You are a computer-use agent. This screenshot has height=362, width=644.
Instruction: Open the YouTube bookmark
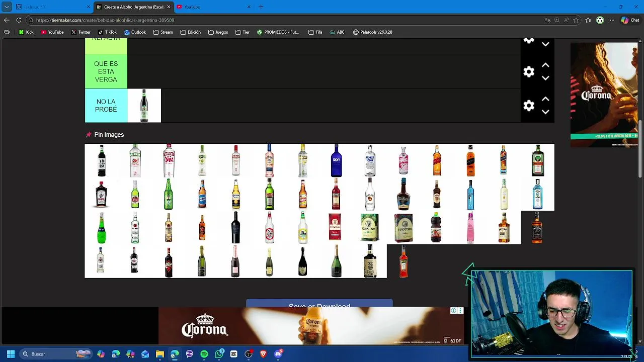[x=52, y=32]
